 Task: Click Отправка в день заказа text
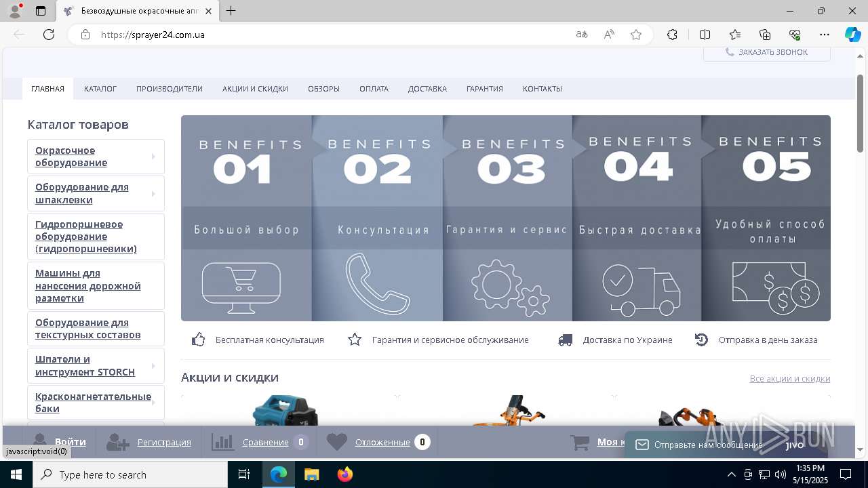point(768,340)
